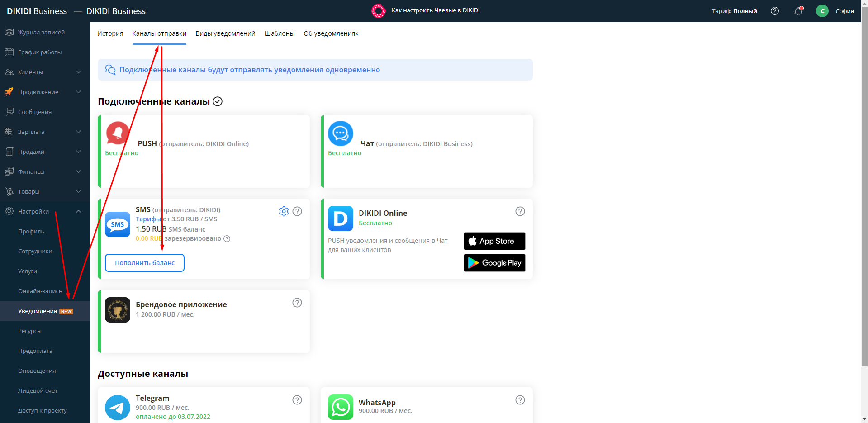Click the Telegram channel icon
The image size is (868, 423).
118,408
